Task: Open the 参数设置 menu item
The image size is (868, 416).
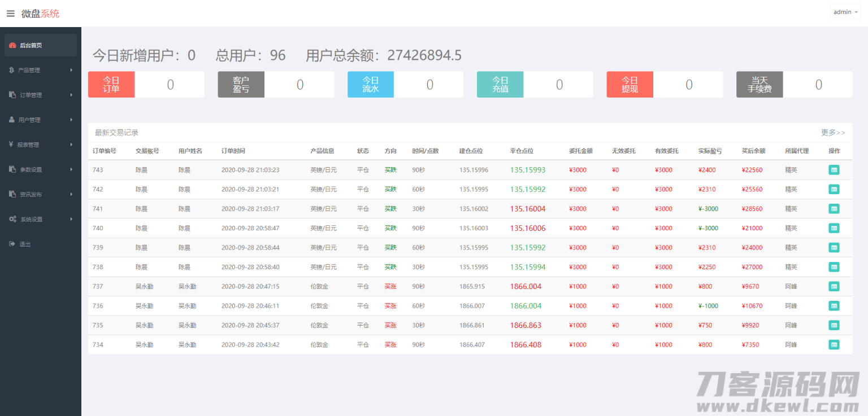Action: [x=40, y=170]
